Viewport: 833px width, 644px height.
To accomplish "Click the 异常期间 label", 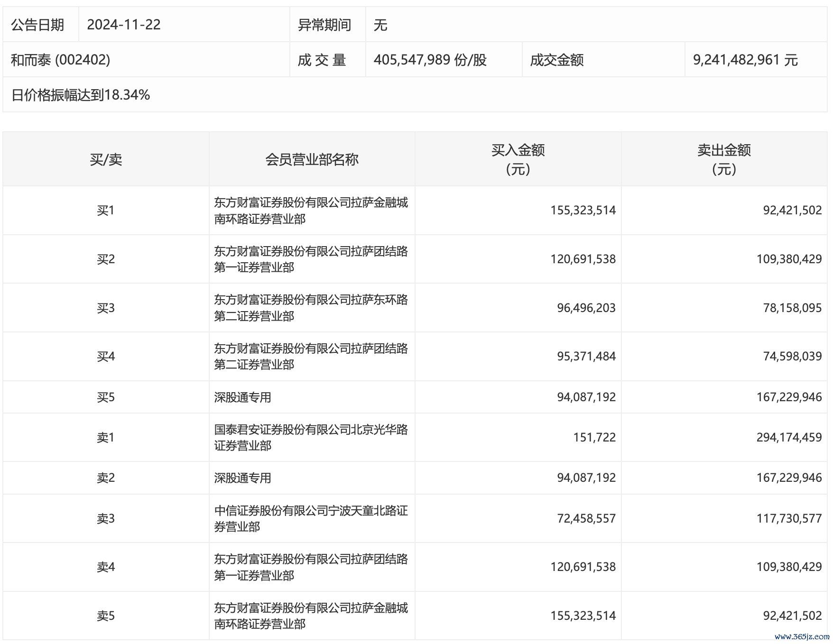I will click(x=324, y=25).
